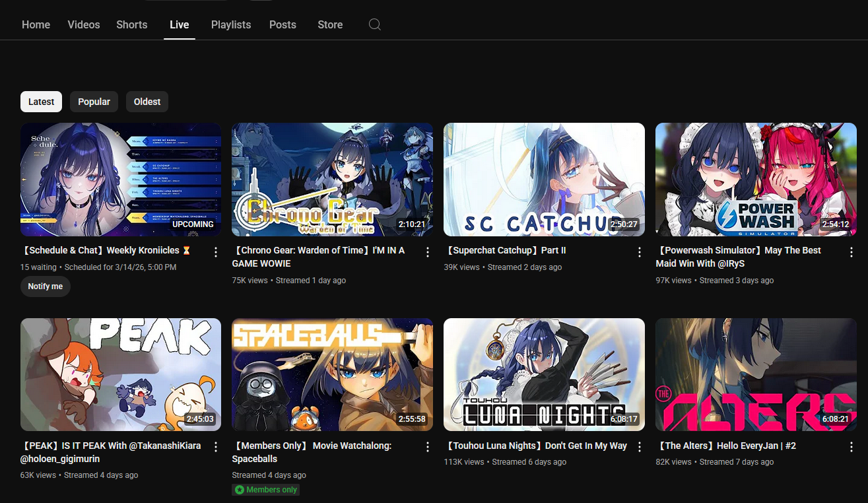
Task: Click '113K views • Streamed 6 days ago'
Action: [x=506, y=462]
